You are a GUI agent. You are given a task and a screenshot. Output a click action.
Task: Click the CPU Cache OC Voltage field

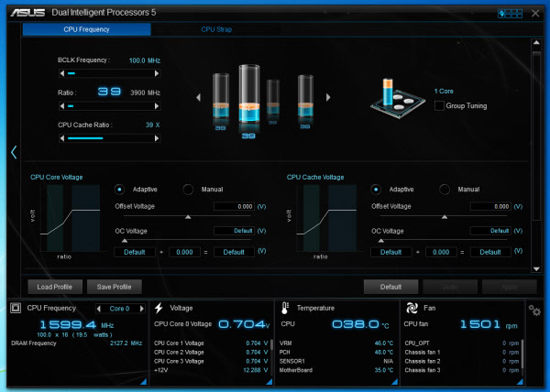click(x=490, y=231)
